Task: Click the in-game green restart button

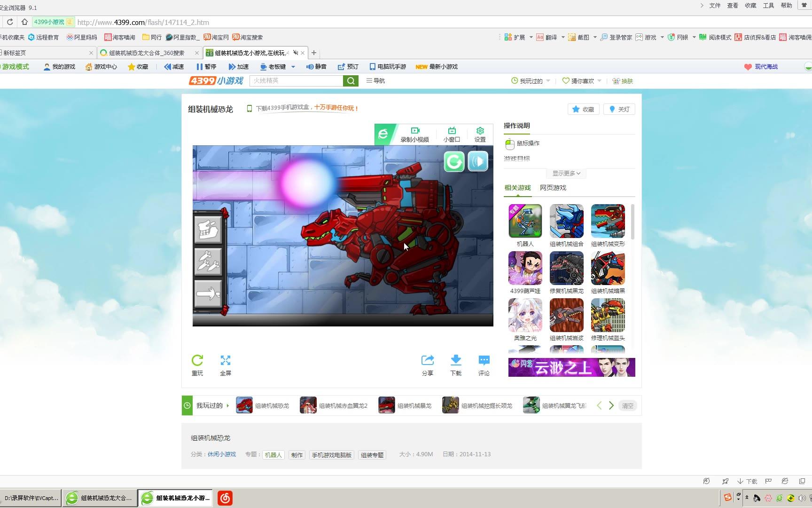Action: click(454, 162)
